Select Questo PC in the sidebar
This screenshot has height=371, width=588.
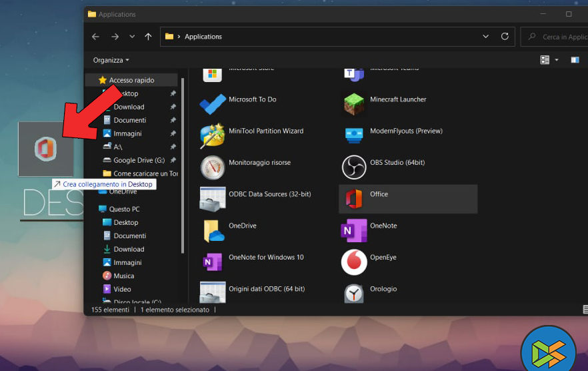click(x=124, y=209)
